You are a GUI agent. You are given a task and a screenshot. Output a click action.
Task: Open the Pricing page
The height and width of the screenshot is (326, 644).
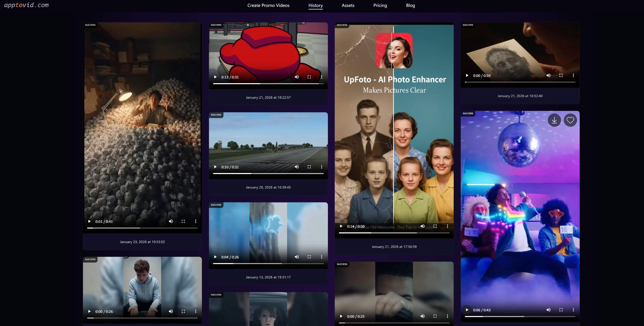[x=380, y=5]
